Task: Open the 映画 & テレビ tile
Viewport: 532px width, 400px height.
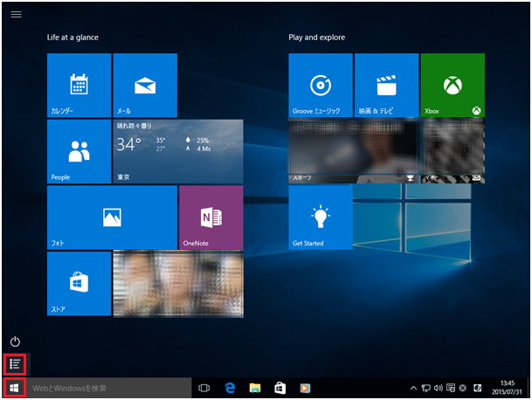Action: [386, 86]
